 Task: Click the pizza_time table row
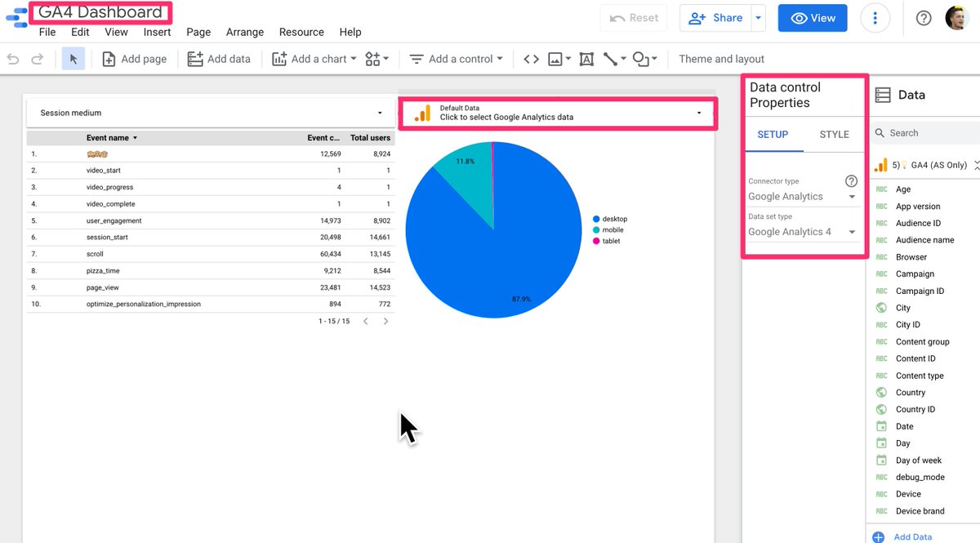point(210,270)
